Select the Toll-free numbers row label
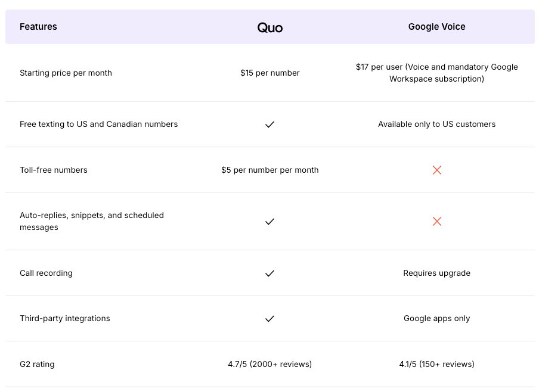539x392 pixels. pyautogui.click(x=54, y=170)
